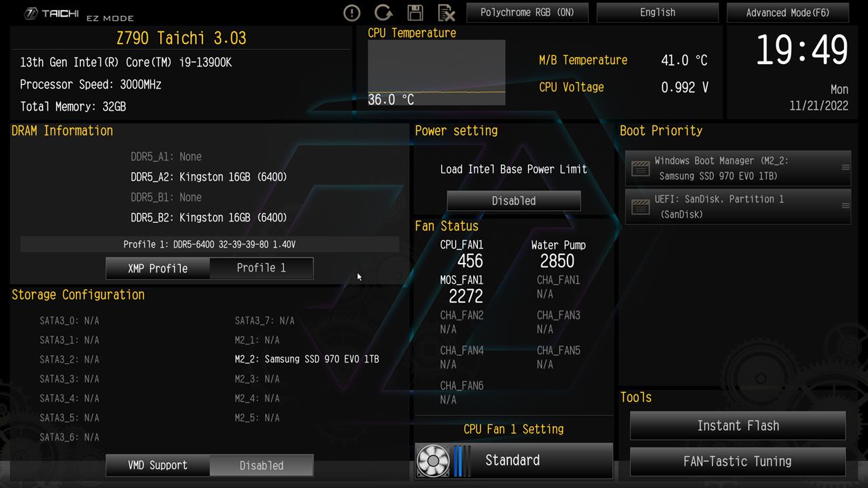Image resolution: width=868 pixels, height=488 pixels.
Task: Click the drive icon beside Windows Boot Manager
Action: (x=640, y=168)
